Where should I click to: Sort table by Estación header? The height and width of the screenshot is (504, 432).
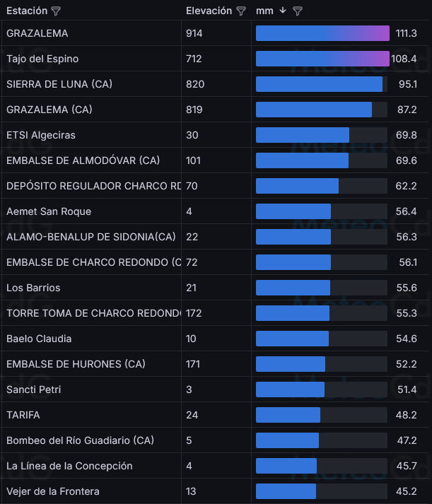click(27, 11)
